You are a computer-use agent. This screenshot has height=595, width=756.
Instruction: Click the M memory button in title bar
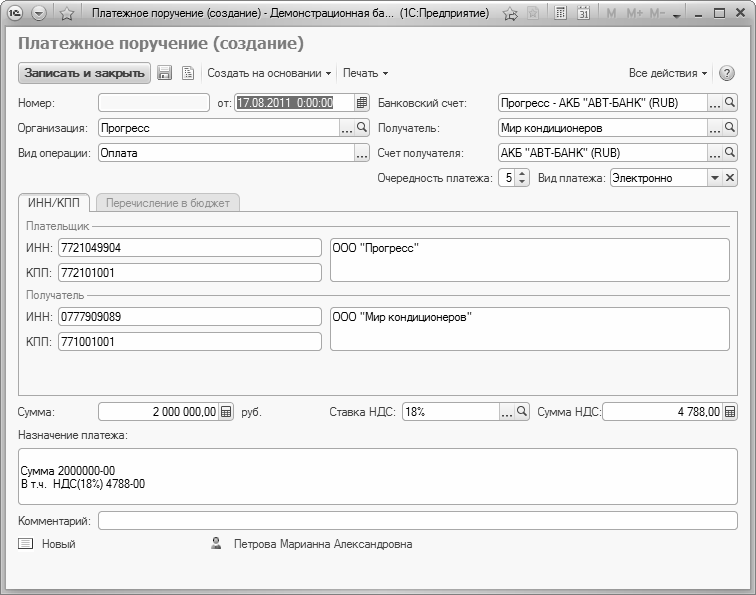611,14
